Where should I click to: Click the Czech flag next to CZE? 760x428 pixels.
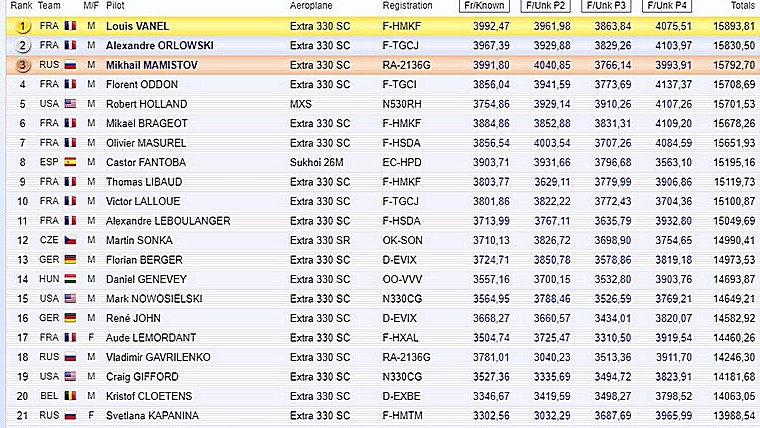click(x=70, y=240)
